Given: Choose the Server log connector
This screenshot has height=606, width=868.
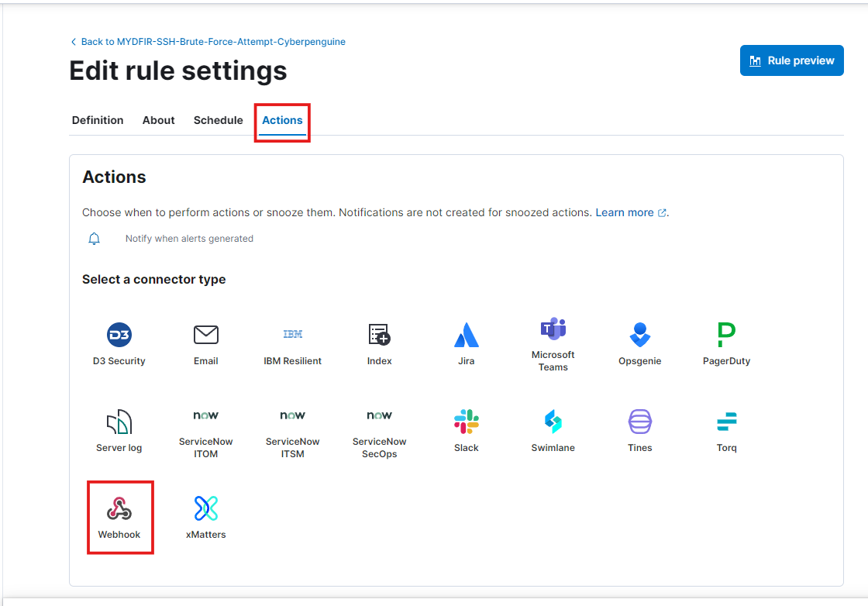Looking at the screenshot, I should 119,431.
